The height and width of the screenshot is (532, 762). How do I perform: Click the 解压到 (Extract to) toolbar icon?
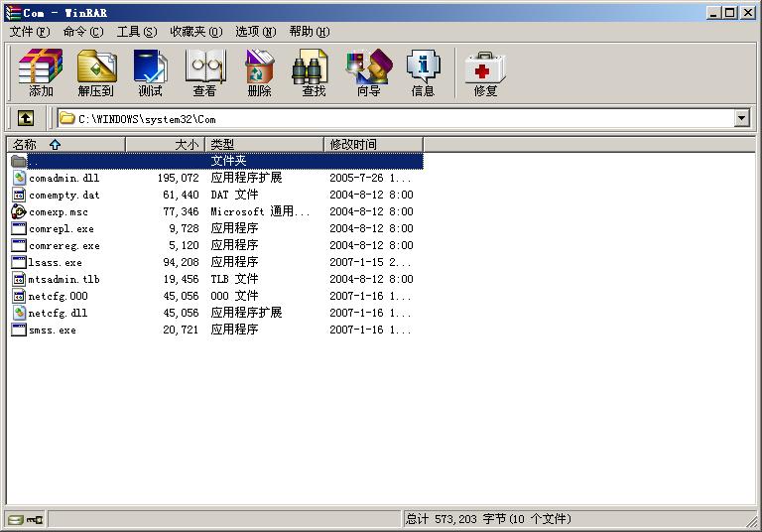(96, 72)
